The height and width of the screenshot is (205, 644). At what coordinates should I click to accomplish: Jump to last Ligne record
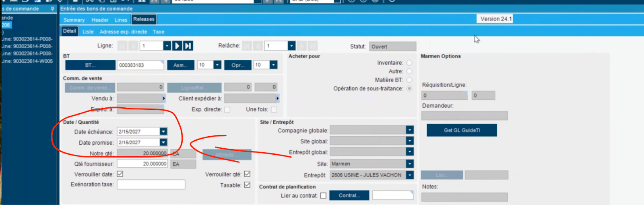click(188, 46)
